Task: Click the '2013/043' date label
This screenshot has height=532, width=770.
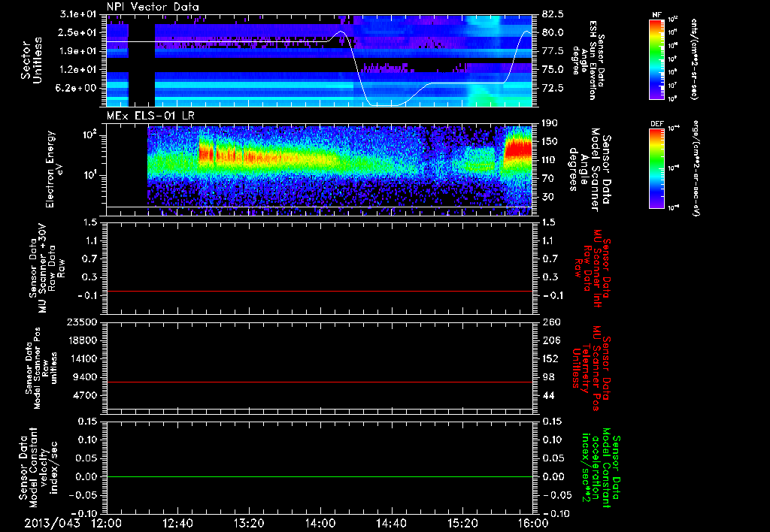Action: [52, 523]
